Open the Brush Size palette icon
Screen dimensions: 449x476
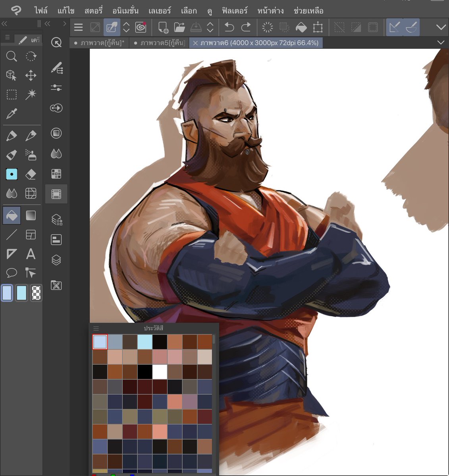(56, 108)
